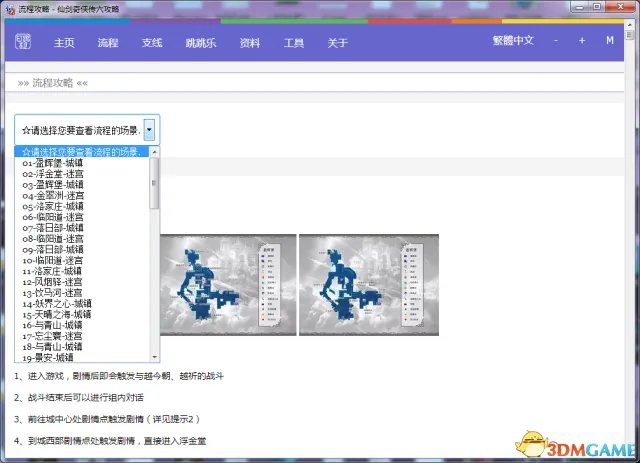Select 10-临阳道-迷宫 from list
The image size is (640, 463).
(82, 260)
